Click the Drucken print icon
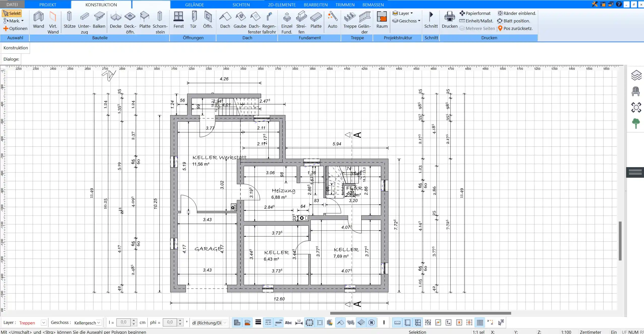Viewport: 644px width, 334px height. coord(449,20)
